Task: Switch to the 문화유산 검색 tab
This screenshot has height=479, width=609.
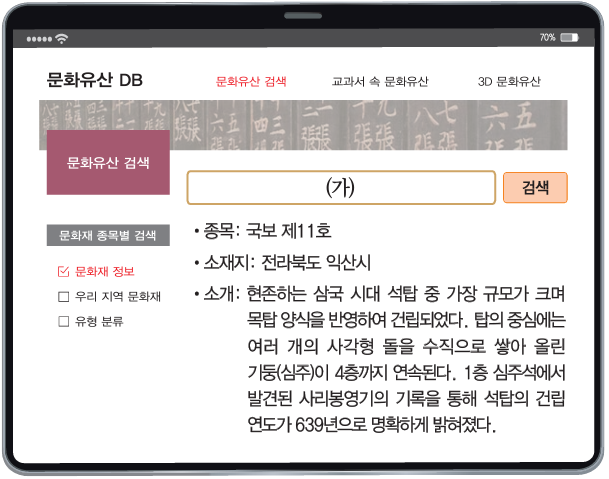Action: tap(251, 82)
